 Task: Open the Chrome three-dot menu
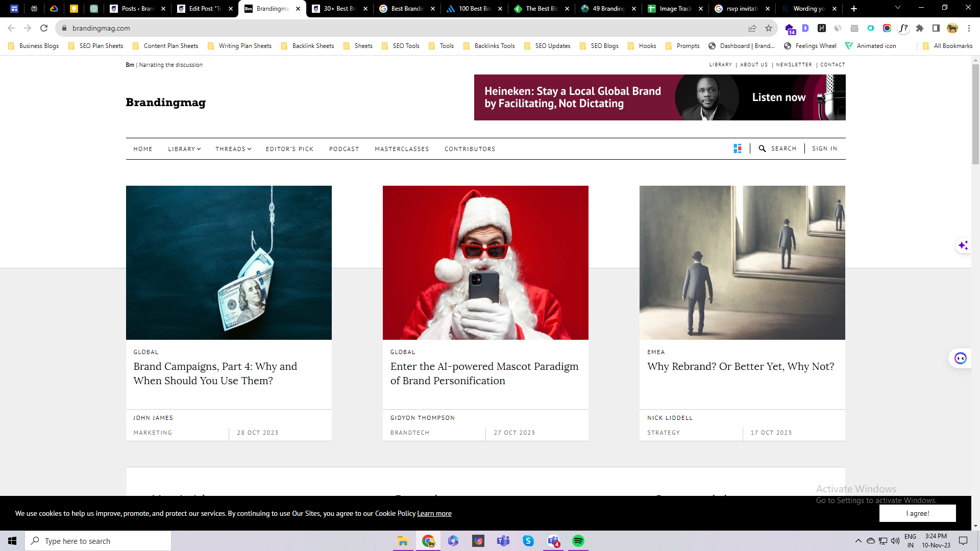coord(969,28)
